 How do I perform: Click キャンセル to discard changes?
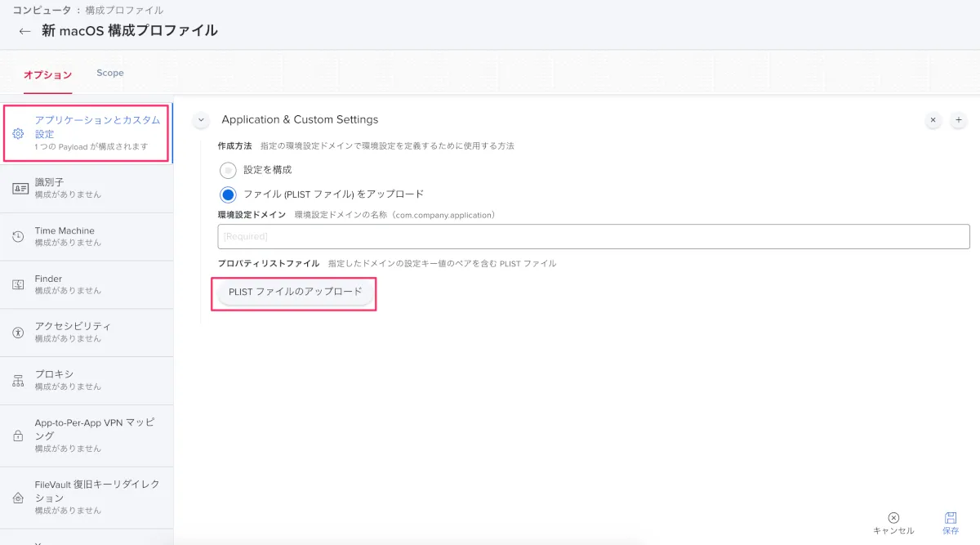(893, 523)
